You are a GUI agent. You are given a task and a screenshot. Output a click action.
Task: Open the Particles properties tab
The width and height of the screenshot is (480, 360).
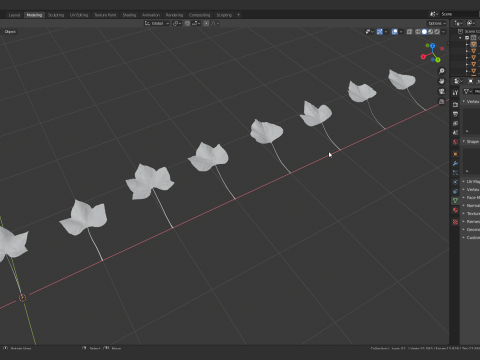coord(455,173)
